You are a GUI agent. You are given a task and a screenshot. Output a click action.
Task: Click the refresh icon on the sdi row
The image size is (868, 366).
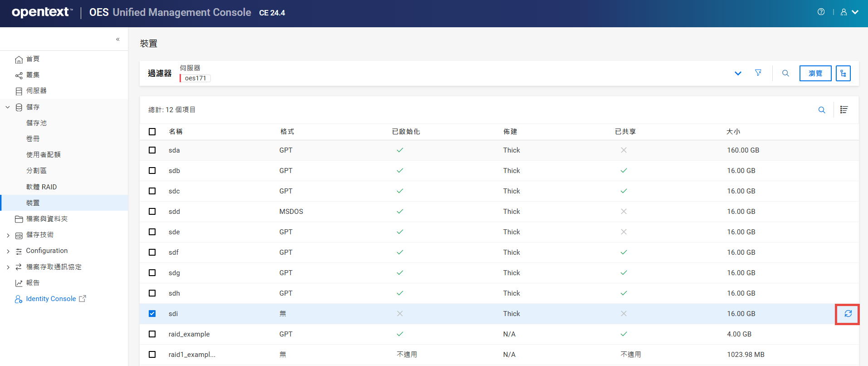[848, 314]
